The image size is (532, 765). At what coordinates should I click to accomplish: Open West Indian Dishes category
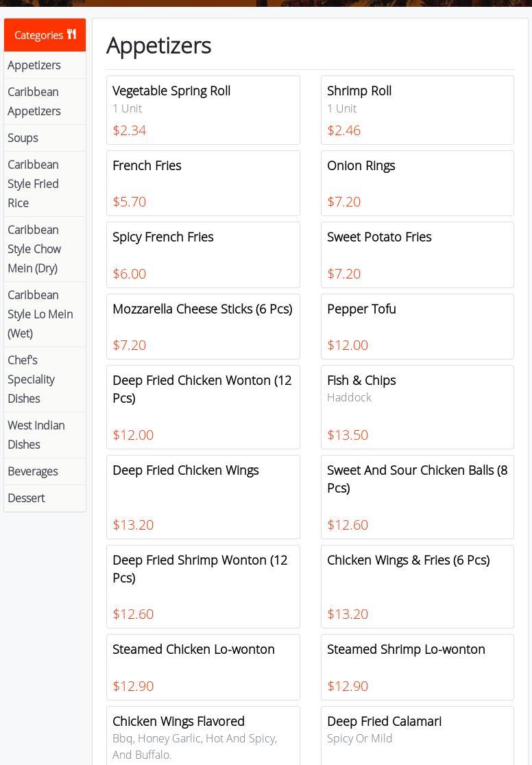[x=36, y=435]
